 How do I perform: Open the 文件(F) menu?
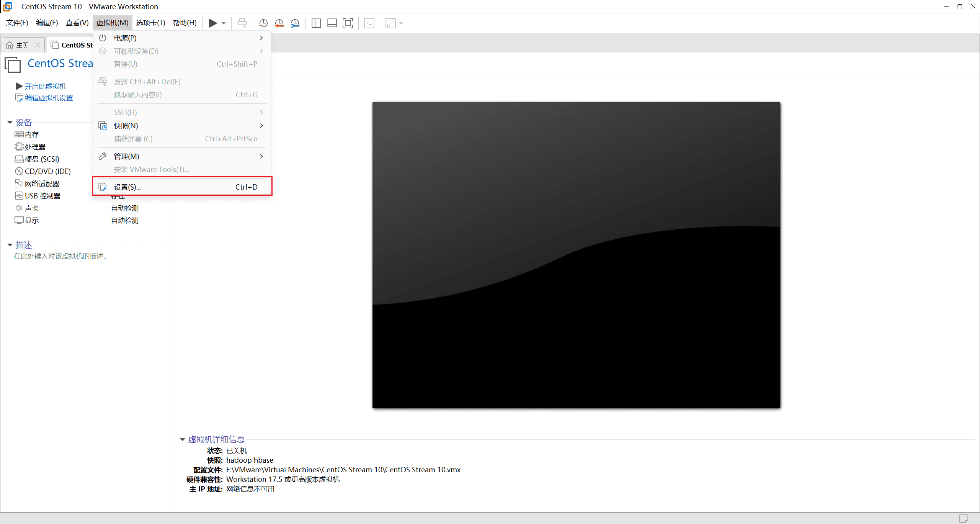tap(17, 23)
